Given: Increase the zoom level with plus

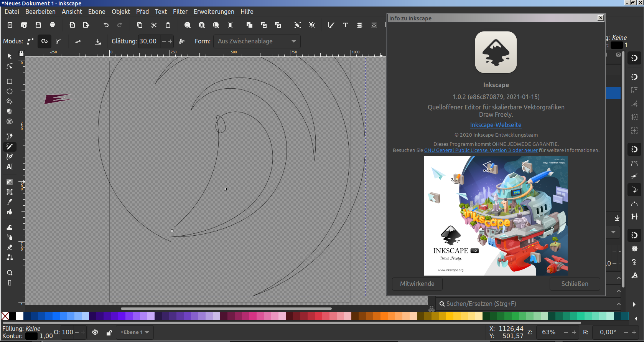Looking at the screenshot, I should pos(574,332).
